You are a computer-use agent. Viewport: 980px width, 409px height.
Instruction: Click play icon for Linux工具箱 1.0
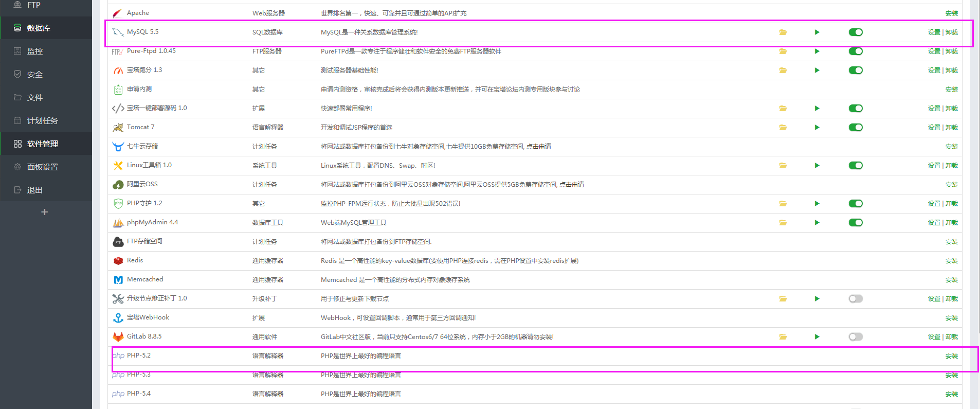tap(817, 166)
